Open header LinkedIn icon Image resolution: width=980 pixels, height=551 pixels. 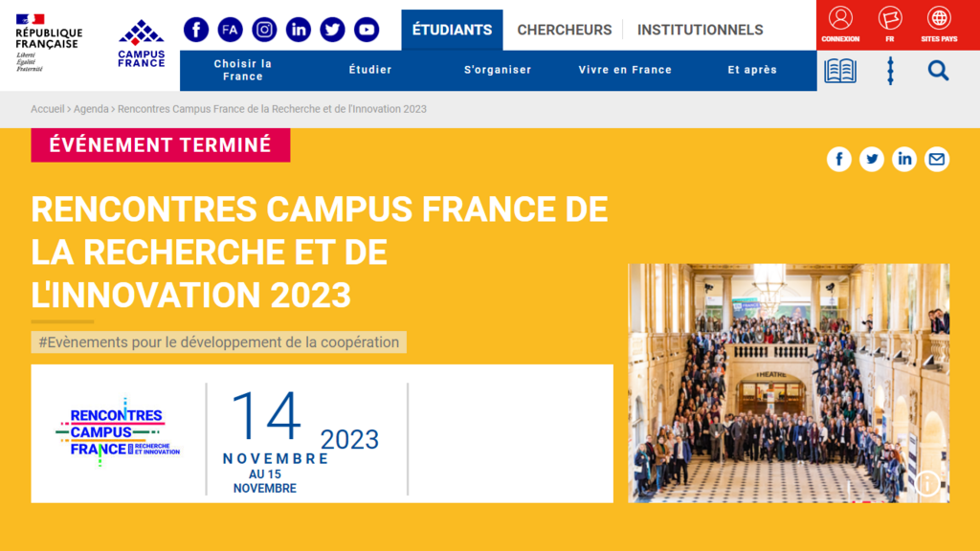[x=299, y=30]
